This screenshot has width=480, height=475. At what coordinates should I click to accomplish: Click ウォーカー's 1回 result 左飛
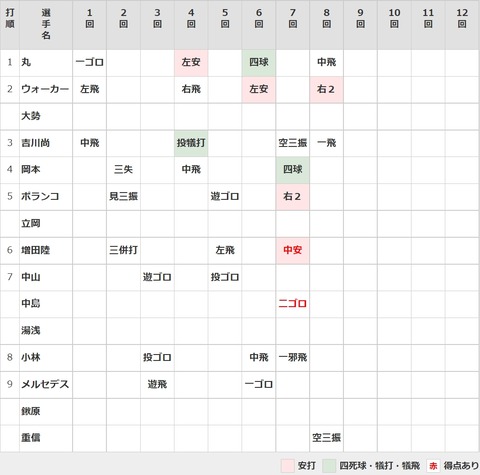click(90, 89)
